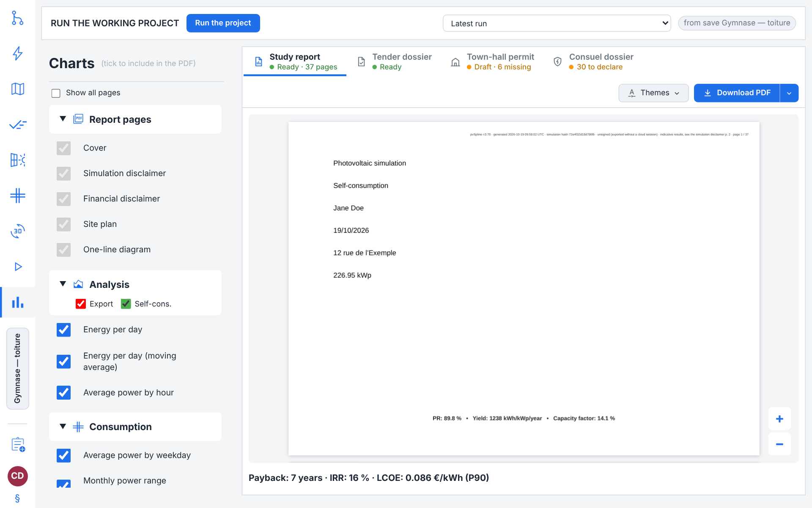Open the bar chart sidebar icon

point(17,302)
